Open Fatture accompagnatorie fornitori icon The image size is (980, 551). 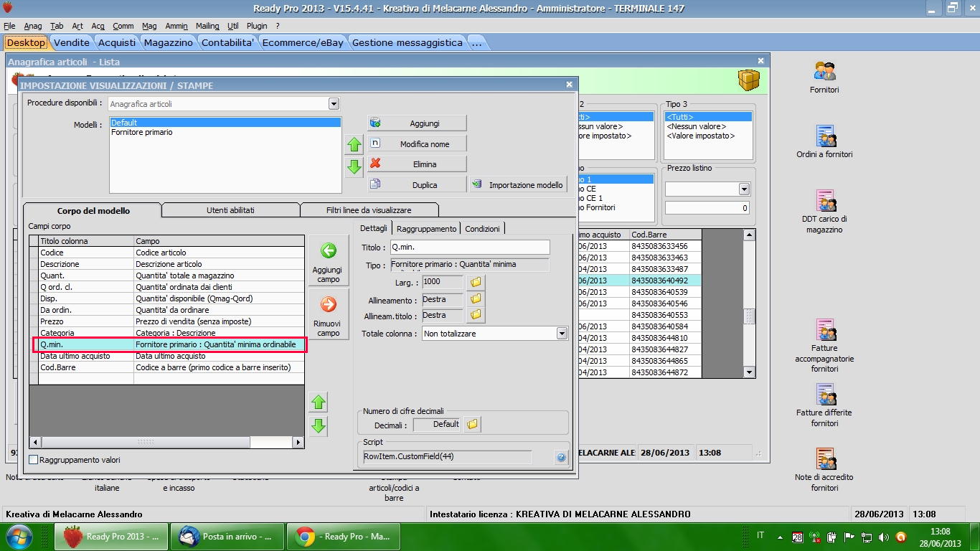[x=824, y=346]
